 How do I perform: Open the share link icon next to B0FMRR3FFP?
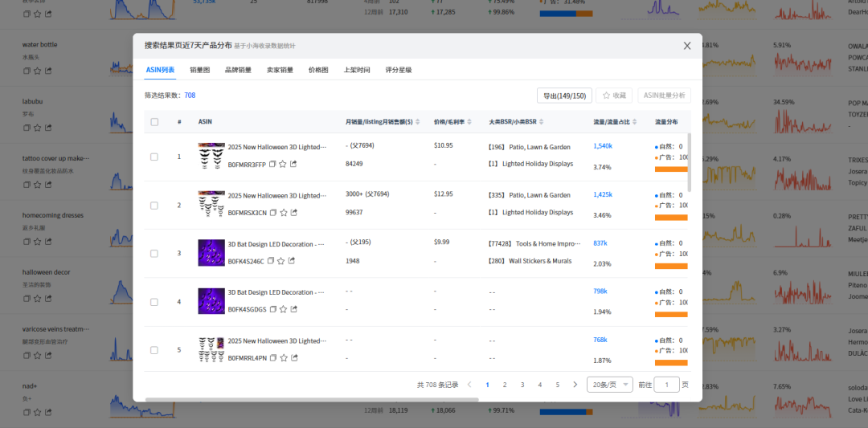293,165
